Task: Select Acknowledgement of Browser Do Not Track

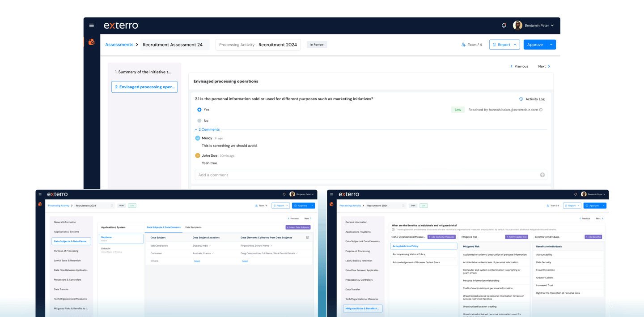Action: [424, 262]
